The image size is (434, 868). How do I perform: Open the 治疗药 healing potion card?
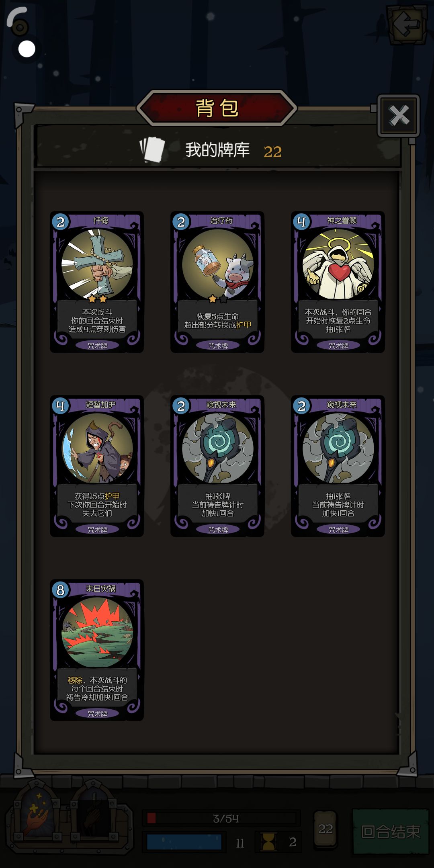(217, 282)
